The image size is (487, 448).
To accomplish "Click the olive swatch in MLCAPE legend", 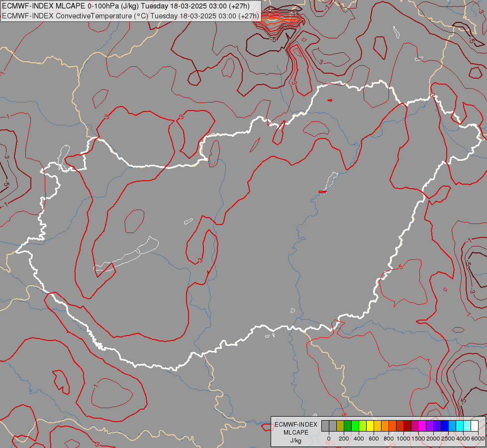I will click(340, 426).
